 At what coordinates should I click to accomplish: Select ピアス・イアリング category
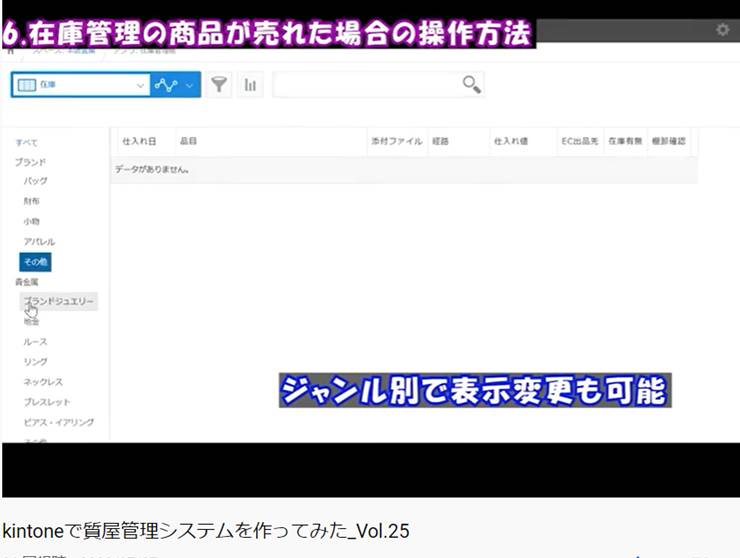coord(58,422)
